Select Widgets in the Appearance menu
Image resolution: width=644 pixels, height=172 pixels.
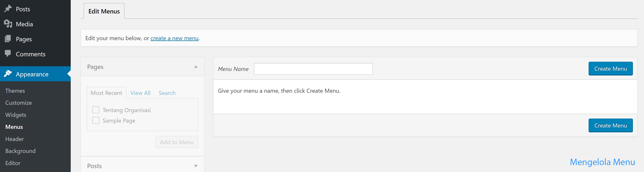15,115
